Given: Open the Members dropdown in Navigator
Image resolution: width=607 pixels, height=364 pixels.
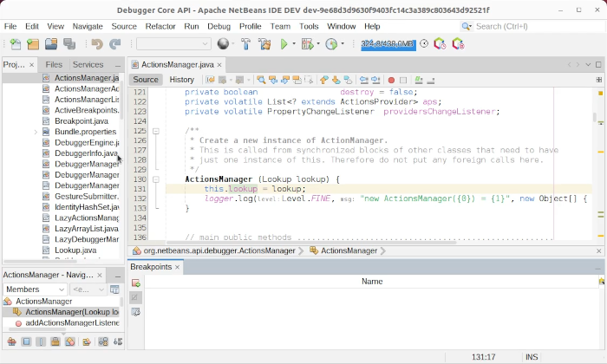Looking at the screenshot, I should click(35, 289).
